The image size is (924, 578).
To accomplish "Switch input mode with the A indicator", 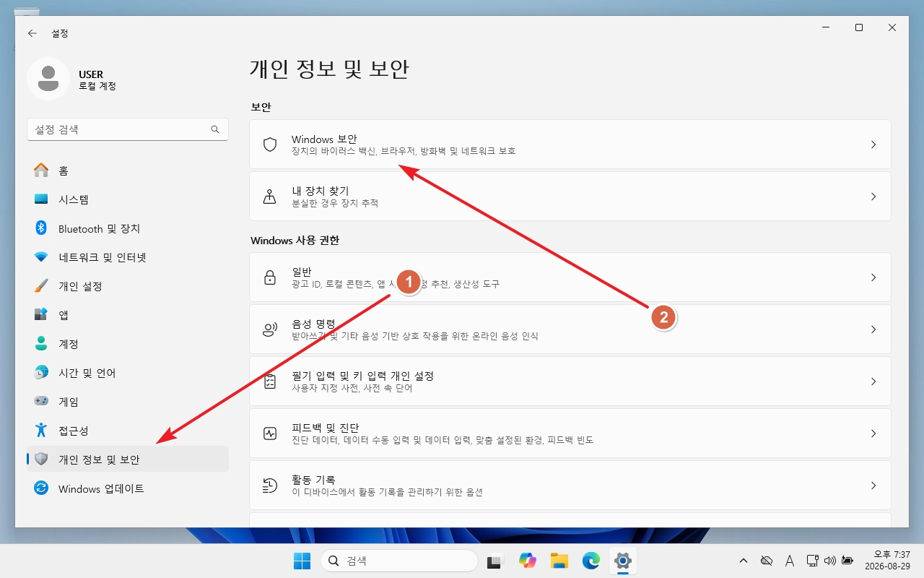I will (x=790, y=561).
